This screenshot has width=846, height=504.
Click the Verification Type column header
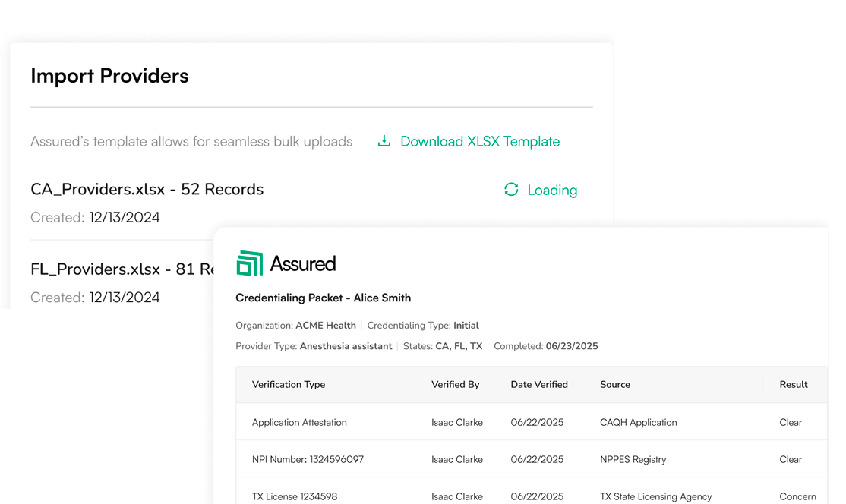(288, 384)
